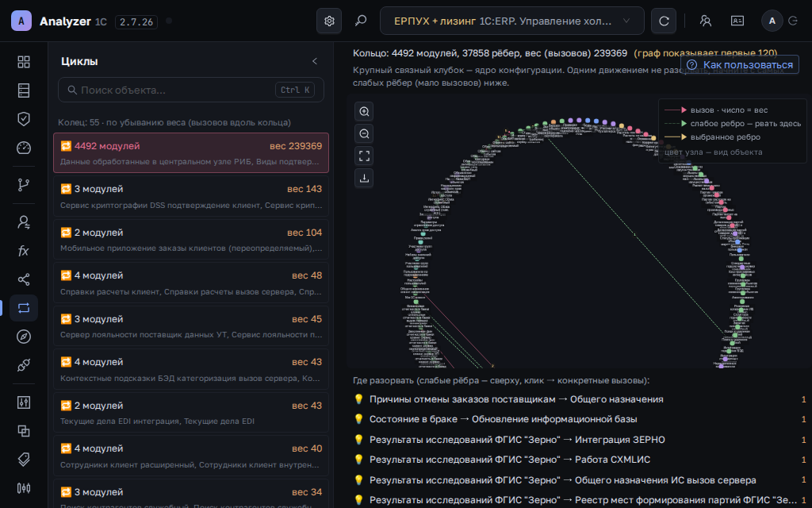Collapse the Циклы panel with the chevron
Image resolution: width=812 pixels, height=508 pixels.
[314, 61]
